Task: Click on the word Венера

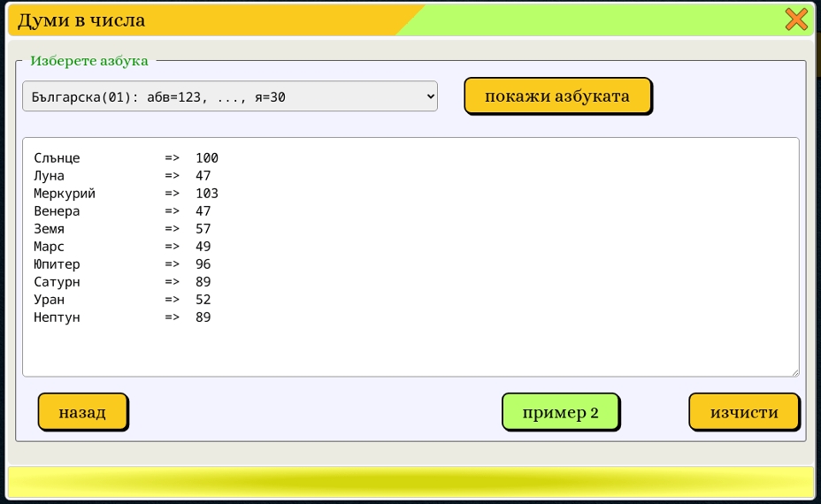Action: 57,211
